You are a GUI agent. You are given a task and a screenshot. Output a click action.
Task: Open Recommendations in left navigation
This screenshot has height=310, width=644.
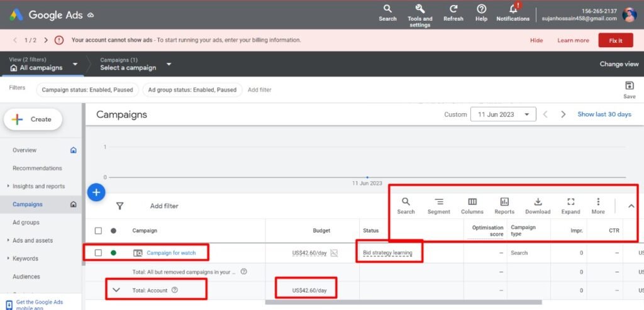click(x=37, y=168)
